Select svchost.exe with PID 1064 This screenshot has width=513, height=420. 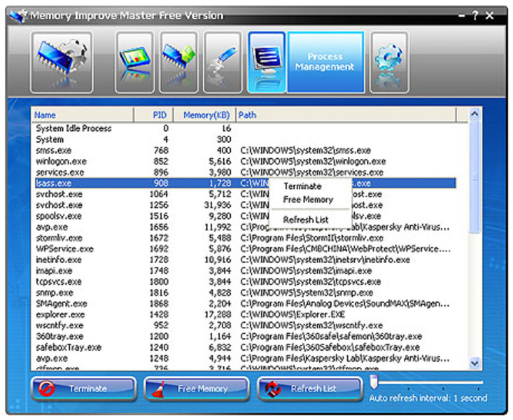pos(246,194)
